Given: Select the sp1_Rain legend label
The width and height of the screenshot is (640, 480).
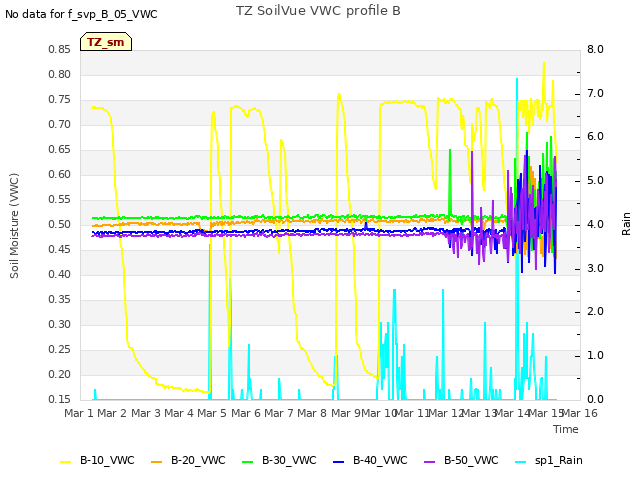Looking at the screenshot, I should [559, 460].
